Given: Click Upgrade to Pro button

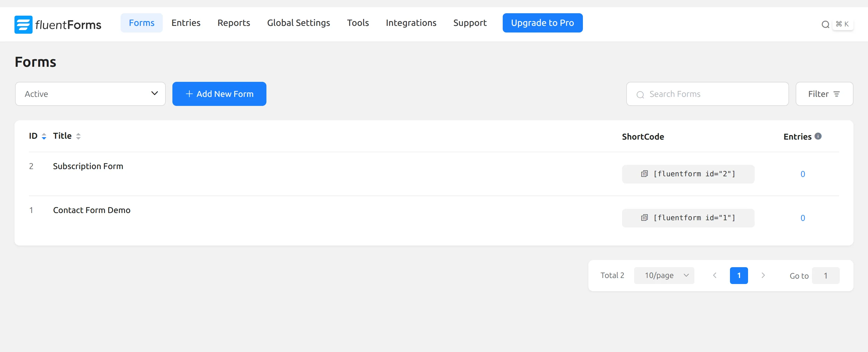Looking at the screenshot, I should click(x=542, y=23).
